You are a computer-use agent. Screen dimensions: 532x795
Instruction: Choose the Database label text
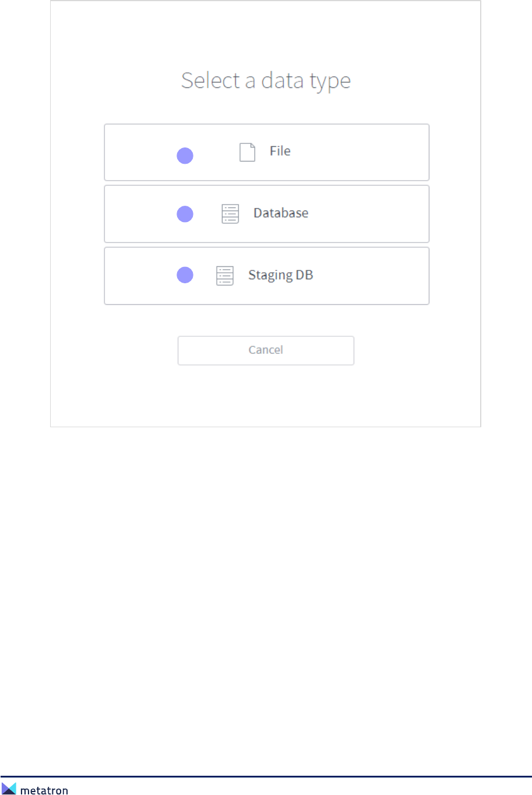pos(281,213)
